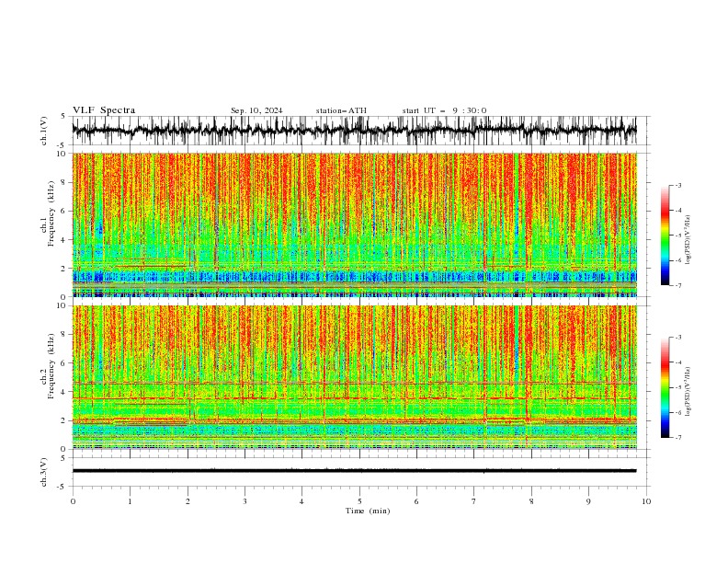
Task: Click the 'Time (min)' axis label
Action: pyautogui.click(x=368, y=511)
